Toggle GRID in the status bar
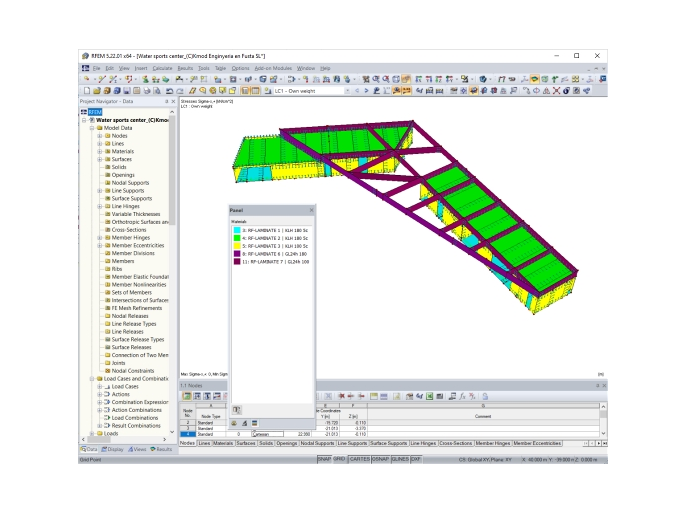 tap(340, 459)
